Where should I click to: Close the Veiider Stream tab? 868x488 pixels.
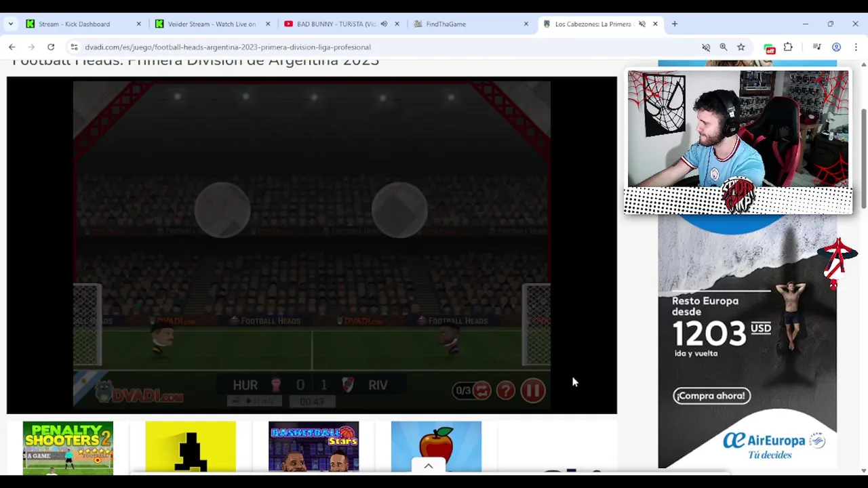point(268,24)
